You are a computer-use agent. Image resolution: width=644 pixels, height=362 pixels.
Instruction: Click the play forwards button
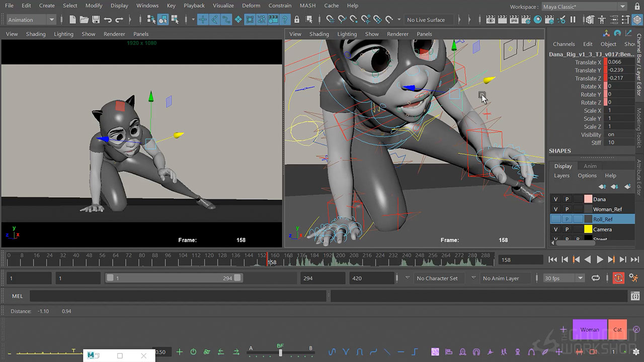coord(599,259)
